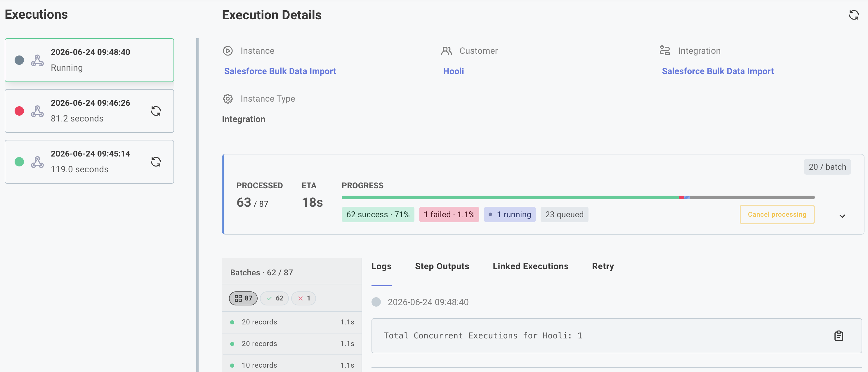Click the 20 / batch label
This screenshot has width=868, height=372.
(827, 167)
